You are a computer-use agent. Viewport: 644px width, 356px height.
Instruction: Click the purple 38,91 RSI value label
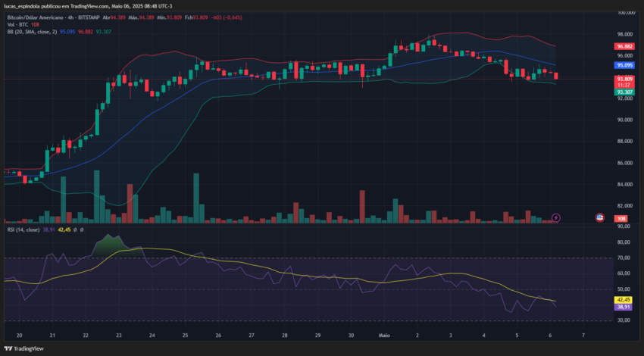click(624, 307)
